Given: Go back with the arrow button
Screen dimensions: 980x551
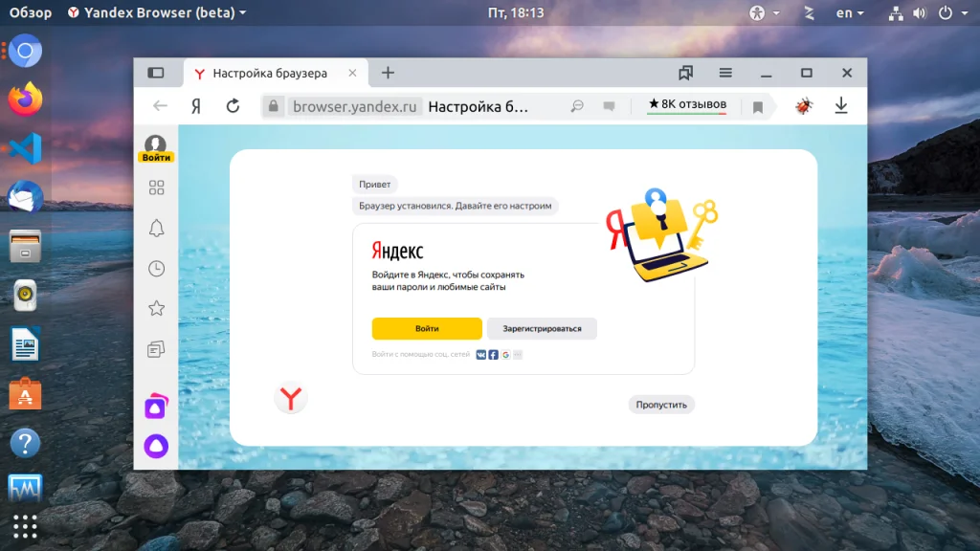Looking at the screenshot, I should [x=160, y=106].
